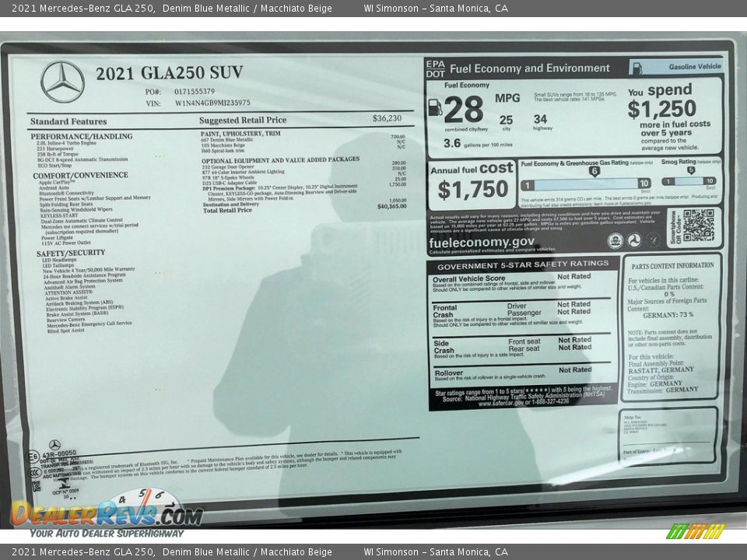
Task: Click the Gasoline Vehicle label
Action: (x=695, y=67)
